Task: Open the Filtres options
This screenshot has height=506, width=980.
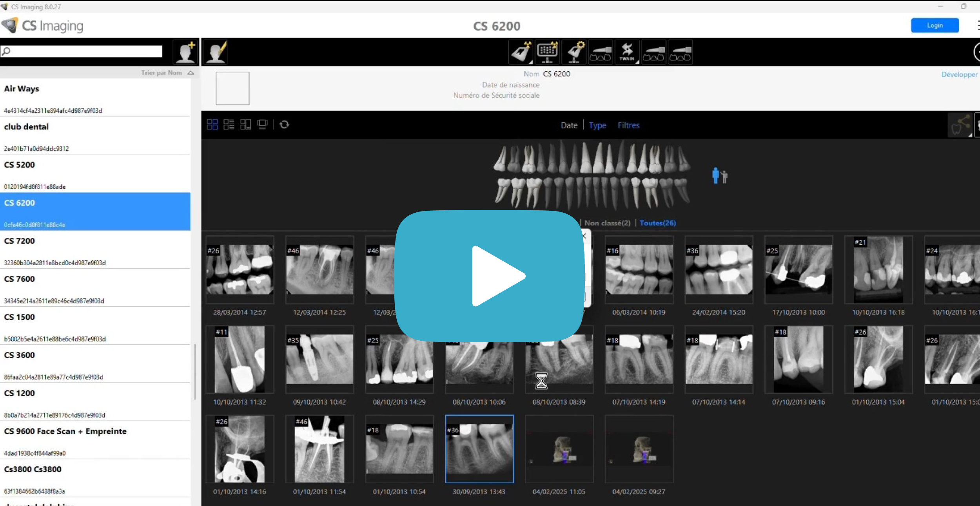Action: click(628, 125)
